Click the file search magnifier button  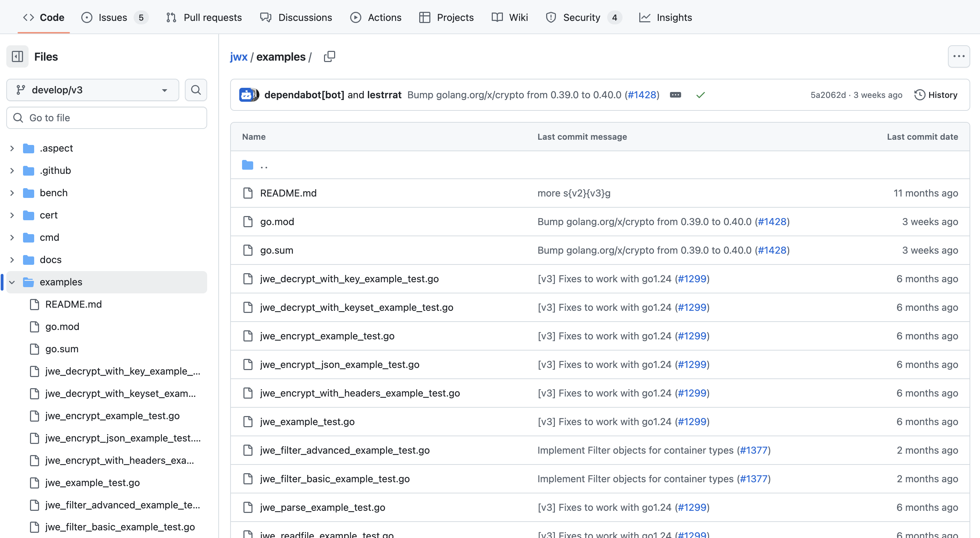click(x=196, y=90)
